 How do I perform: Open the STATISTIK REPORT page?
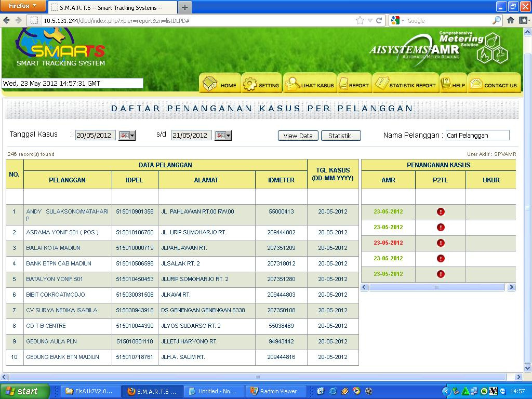(405, 84)
